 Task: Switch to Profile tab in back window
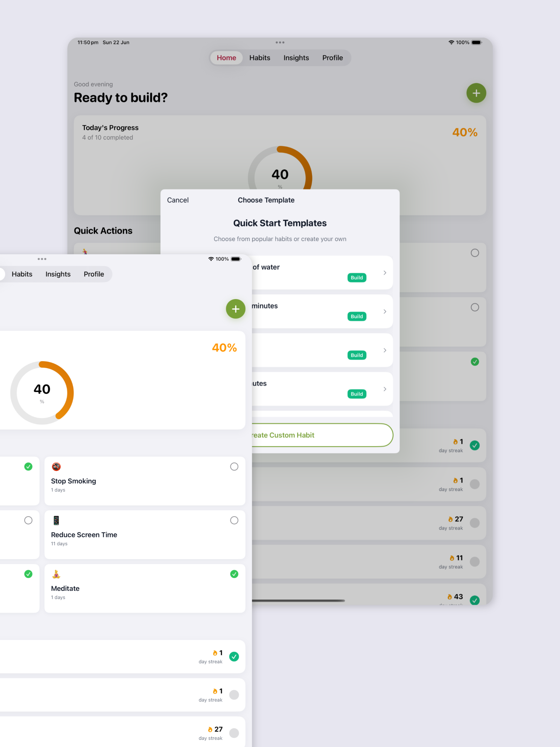[332, 58]
